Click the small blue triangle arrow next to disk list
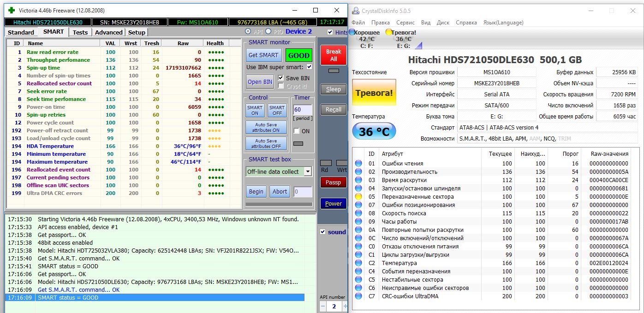644x313 pixels. 418,45
